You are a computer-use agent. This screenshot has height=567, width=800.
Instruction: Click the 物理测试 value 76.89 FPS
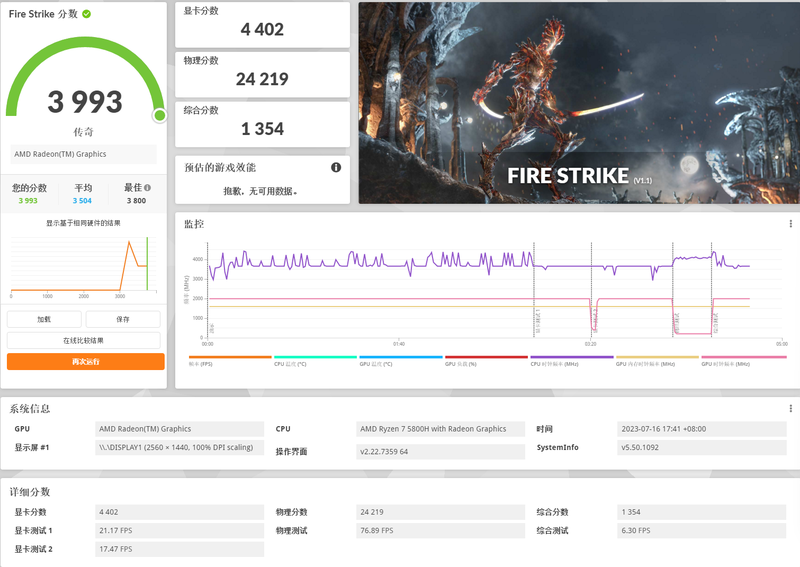(x=441, y=531)
